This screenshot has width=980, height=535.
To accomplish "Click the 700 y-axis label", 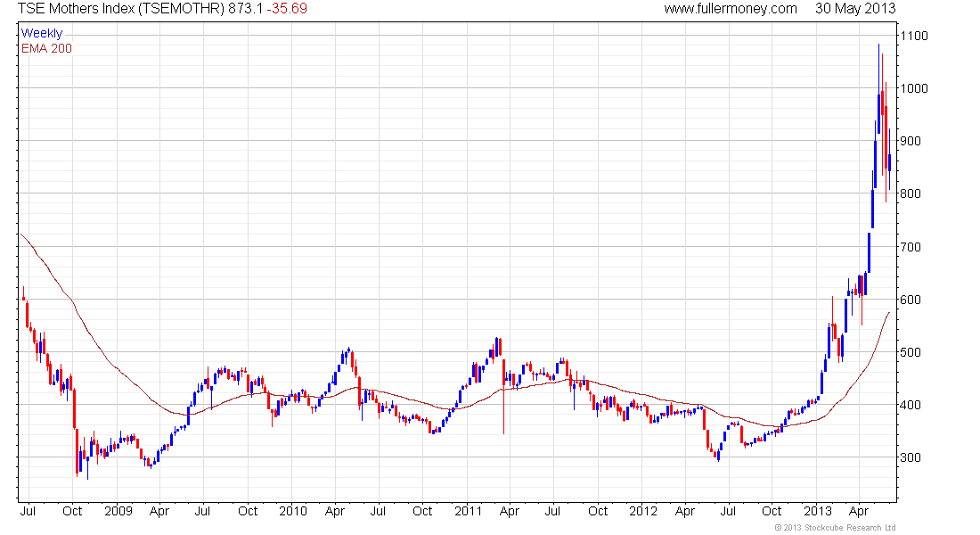I will (911, 246).
